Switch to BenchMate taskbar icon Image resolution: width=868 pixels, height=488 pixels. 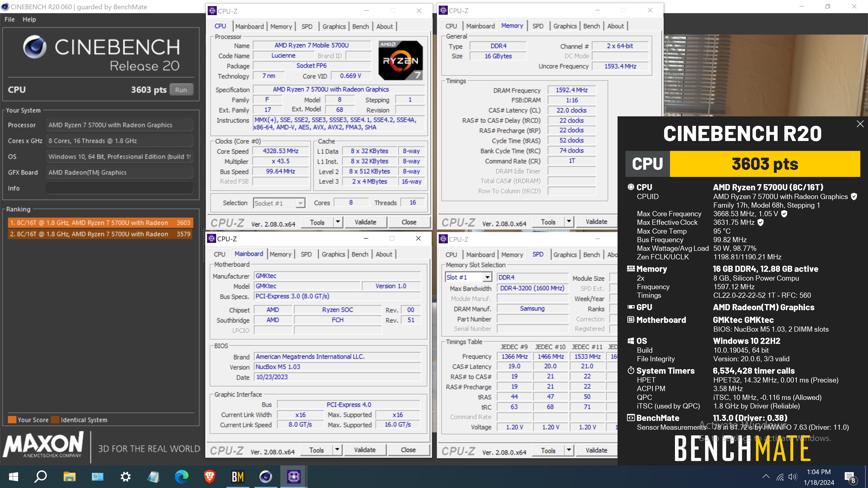tap(238, 476)
